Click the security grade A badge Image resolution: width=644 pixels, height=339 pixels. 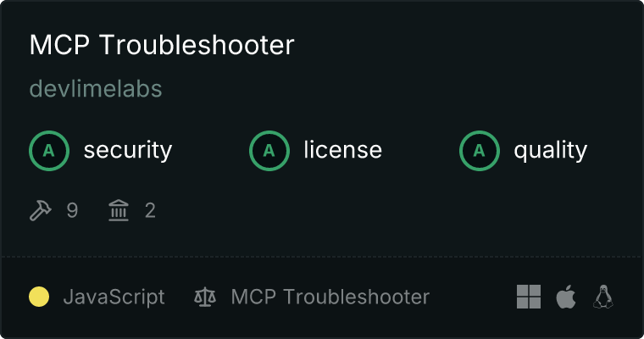click(x=49, y=151)
